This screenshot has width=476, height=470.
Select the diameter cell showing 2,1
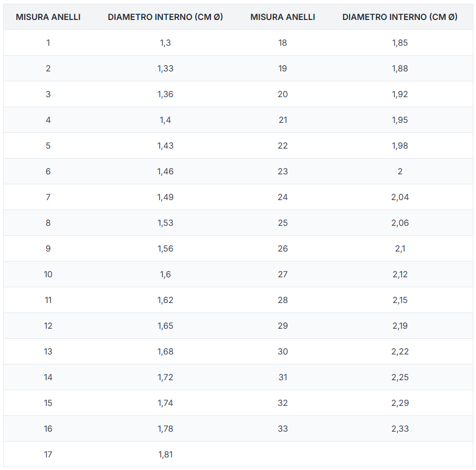point(400,248)
